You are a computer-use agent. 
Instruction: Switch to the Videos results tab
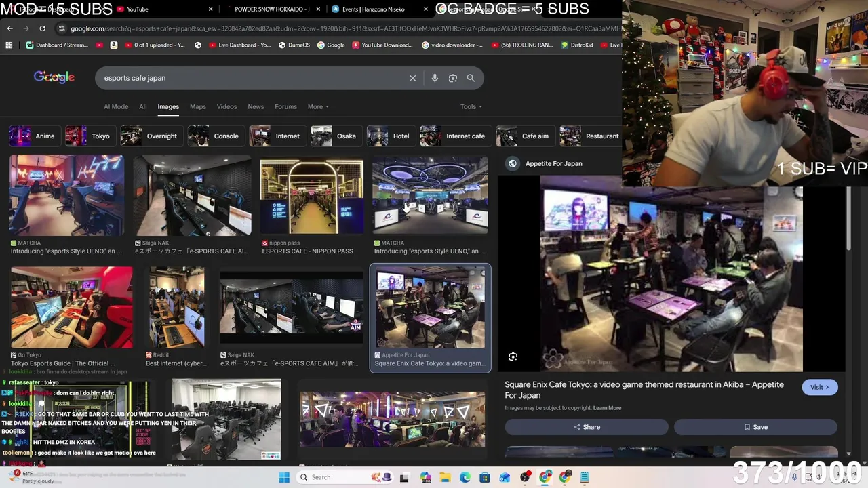point(226,106)
